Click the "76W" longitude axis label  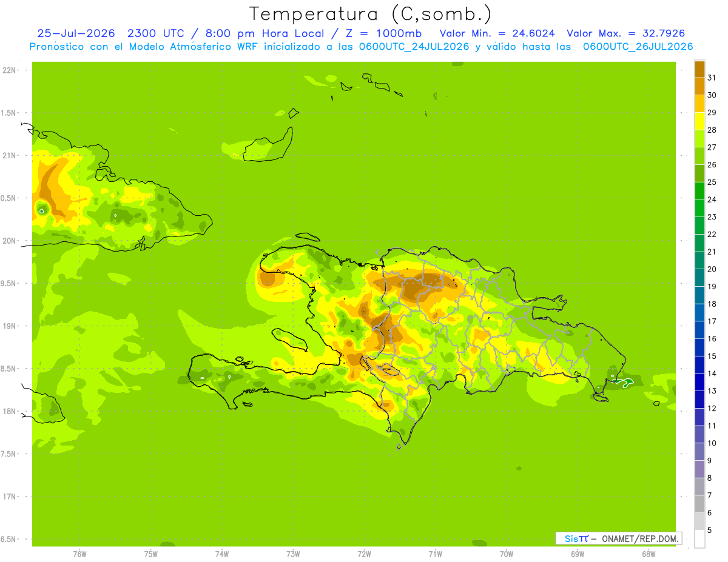79,554
